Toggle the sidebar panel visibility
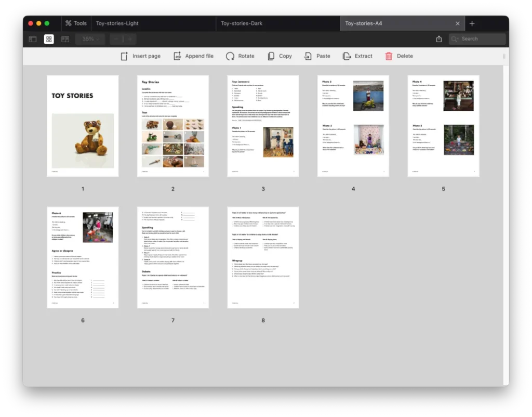Screen dimensions: 532x417 coord(32,39)
